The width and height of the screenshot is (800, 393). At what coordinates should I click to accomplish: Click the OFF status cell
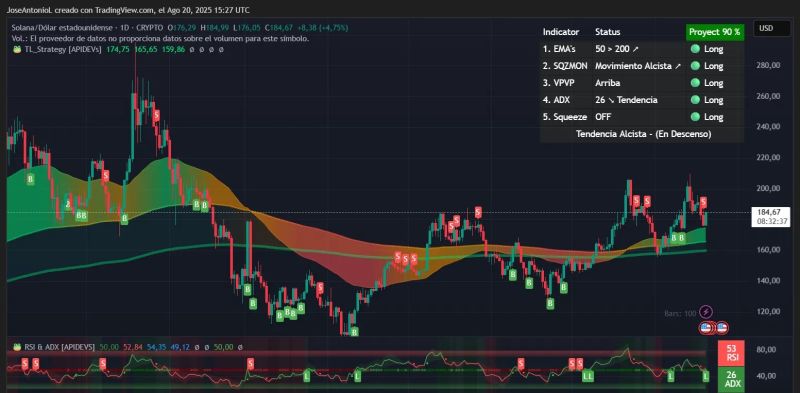[603, 117]
